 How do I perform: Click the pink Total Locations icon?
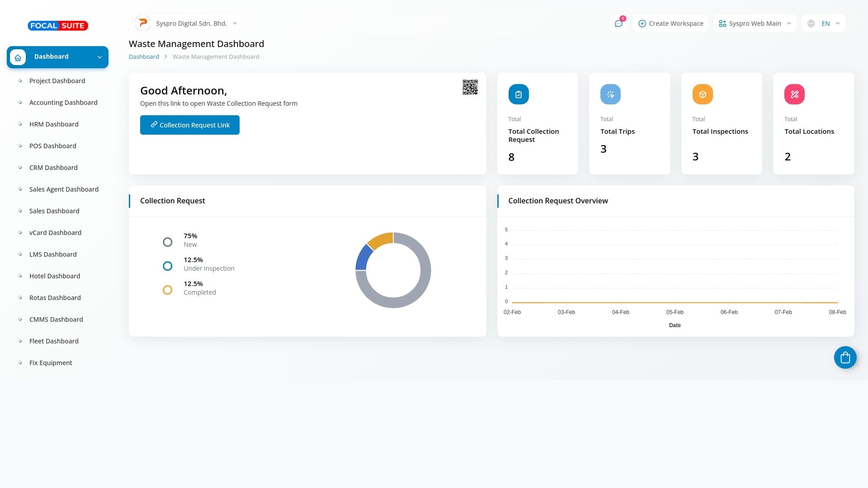pos(794,94)
